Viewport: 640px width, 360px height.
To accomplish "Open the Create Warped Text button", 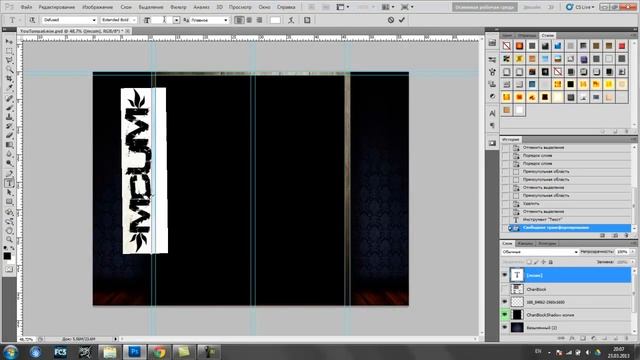I will click(291, 20).
